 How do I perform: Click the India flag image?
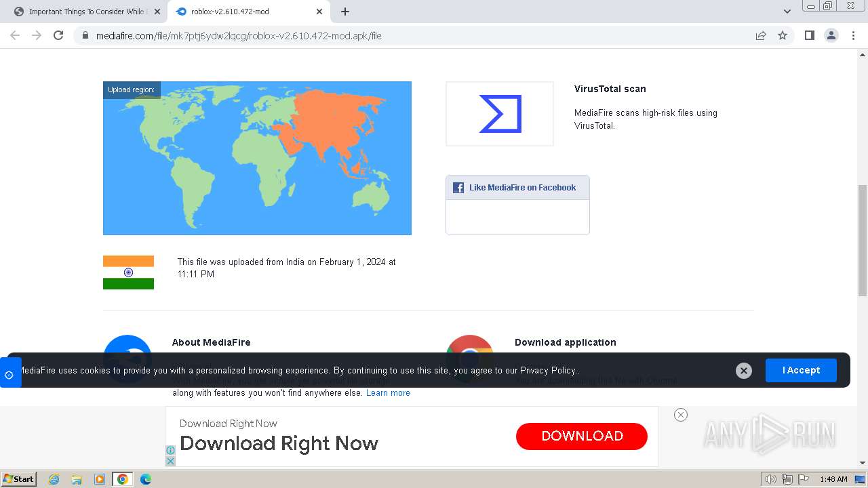click(x=128, y=272)
